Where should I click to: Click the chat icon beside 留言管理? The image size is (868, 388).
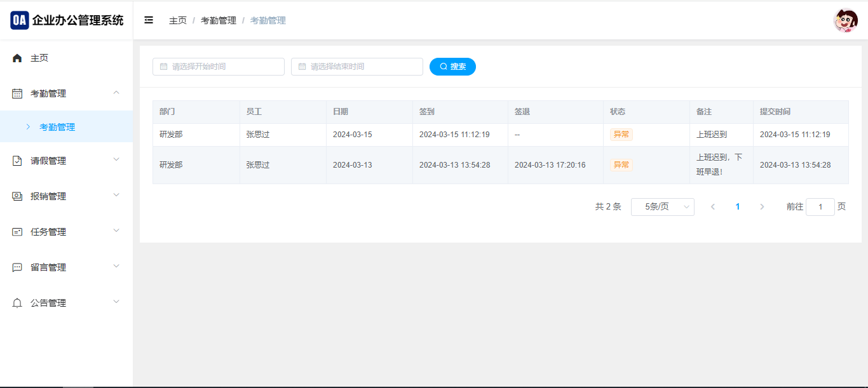tap(17, 267)
